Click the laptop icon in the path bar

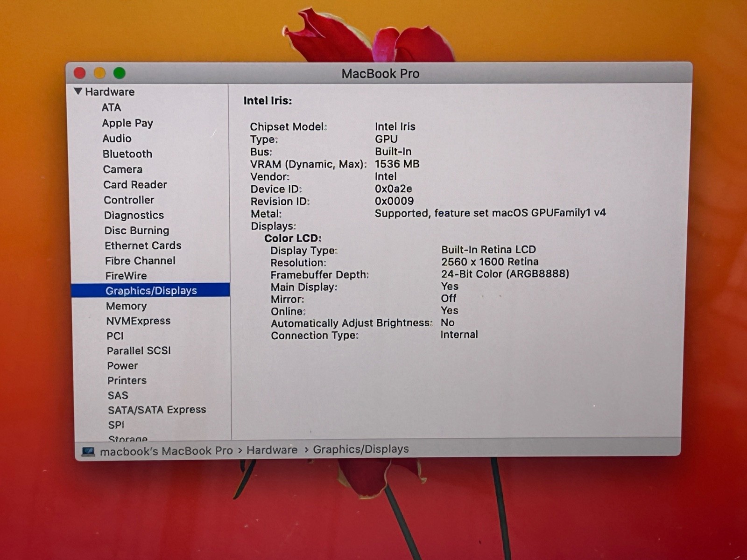tap(88, 451)
